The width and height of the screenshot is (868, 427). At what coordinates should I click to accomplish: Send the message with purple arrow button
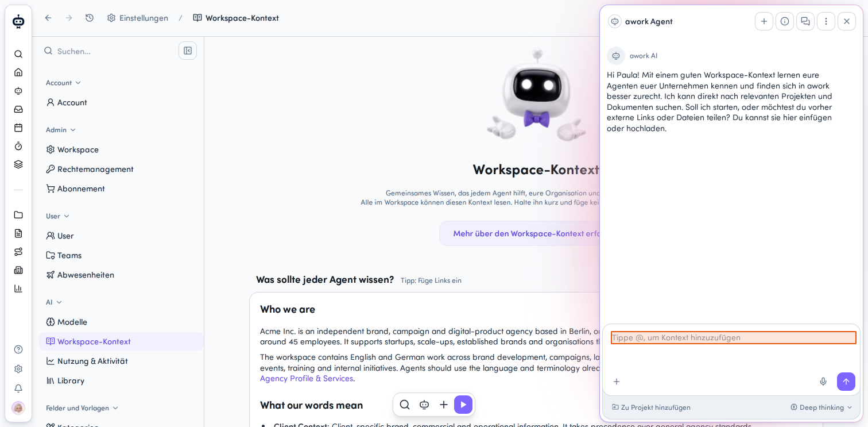coord(846,382)
